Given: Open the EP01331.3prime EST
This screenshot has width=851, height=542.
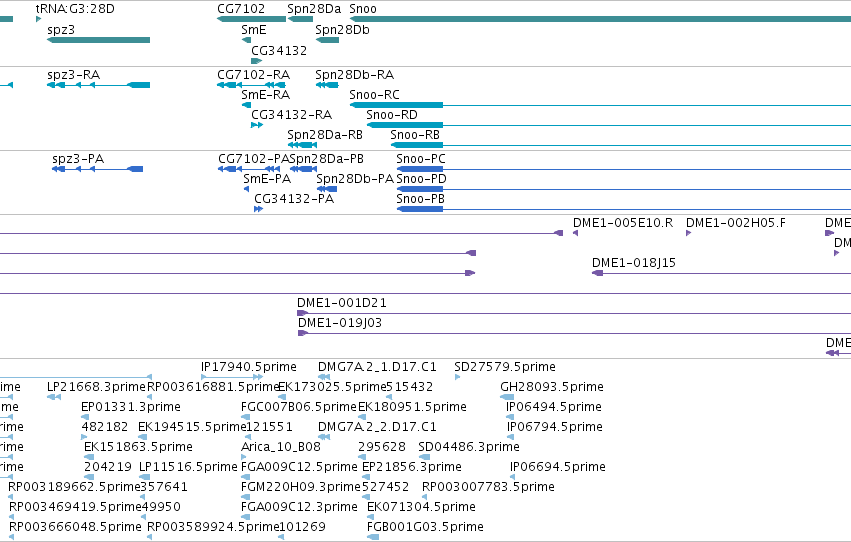Looking at the screenshot, I should [85, 417].
